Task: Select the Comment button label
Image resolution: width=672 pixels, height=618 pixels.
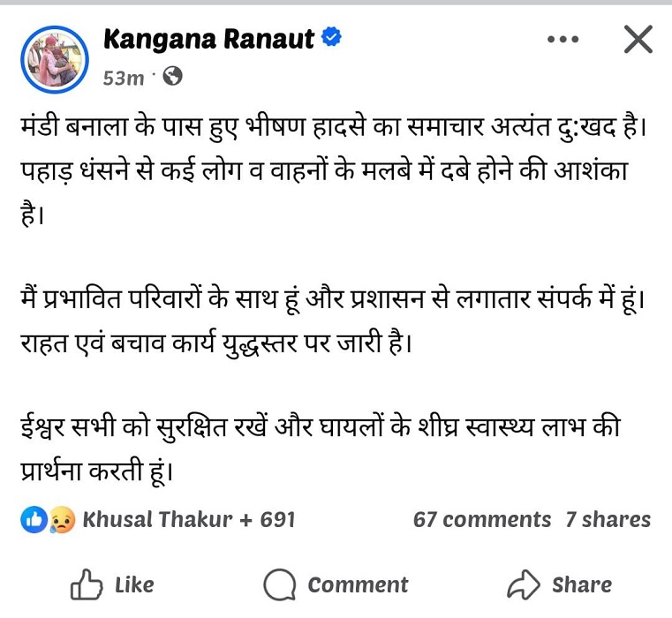Action: pyautogui.click(x=358, y=585)
